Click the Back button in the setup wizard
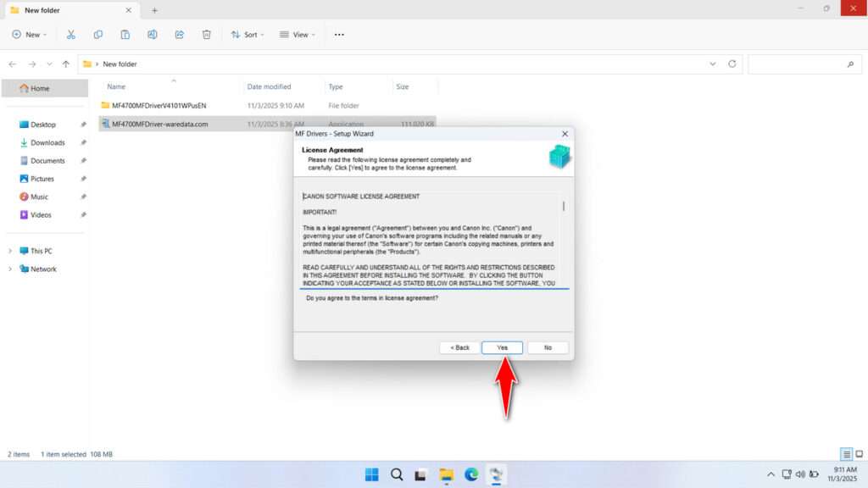868x488 pixels. pyautogui.click(x=459, y=347)
